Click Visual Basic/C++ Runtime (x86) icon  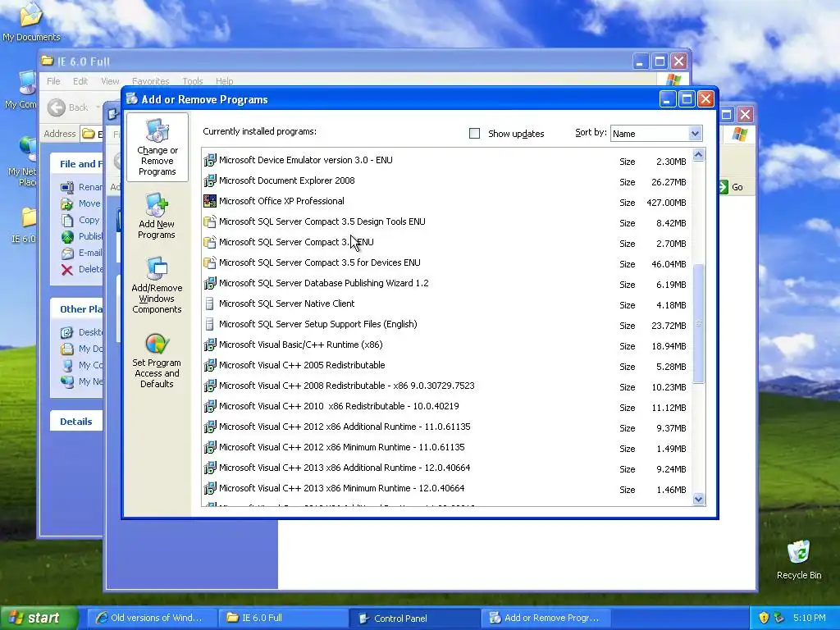(210, 345)
